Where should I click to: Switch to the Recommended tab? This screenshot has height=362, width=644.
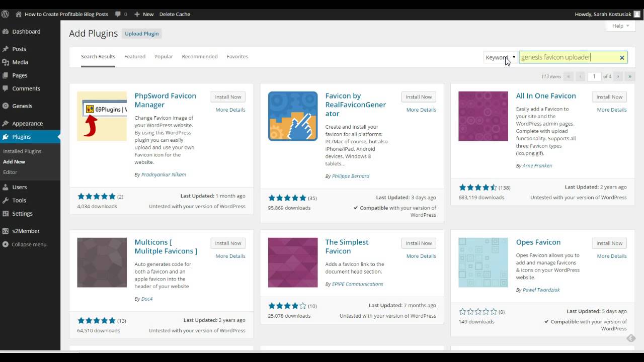pos(200,56)
